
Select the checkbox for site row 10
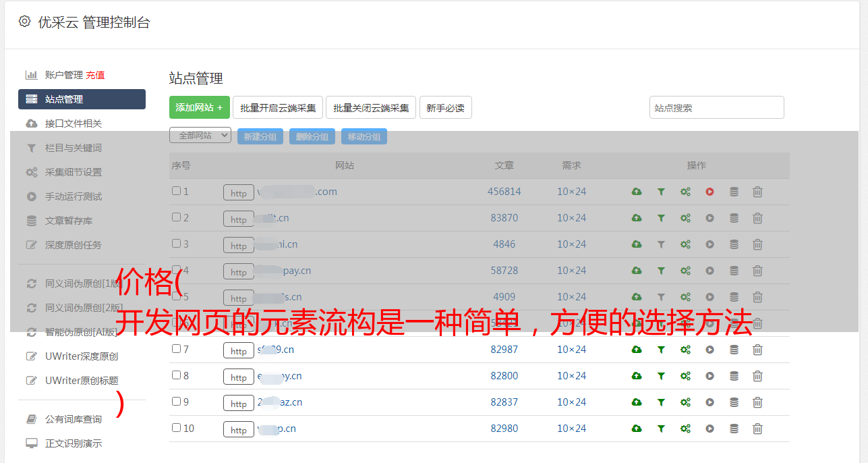[176, 428]
